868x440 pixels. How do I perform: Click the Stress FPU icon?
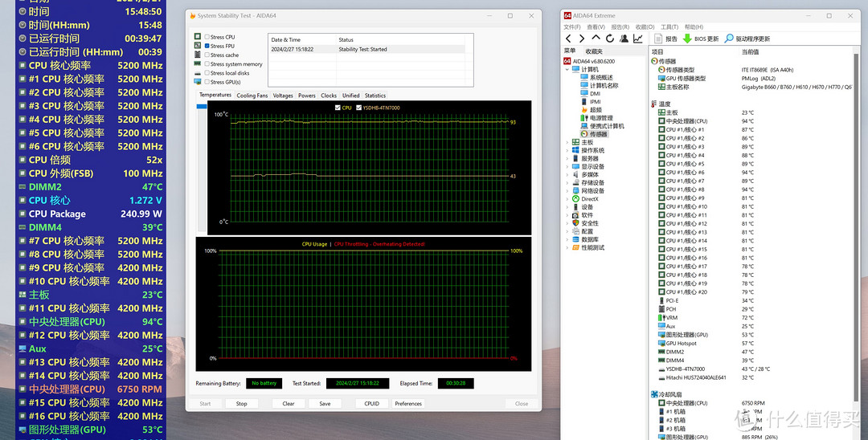click(x=198, y=45)
